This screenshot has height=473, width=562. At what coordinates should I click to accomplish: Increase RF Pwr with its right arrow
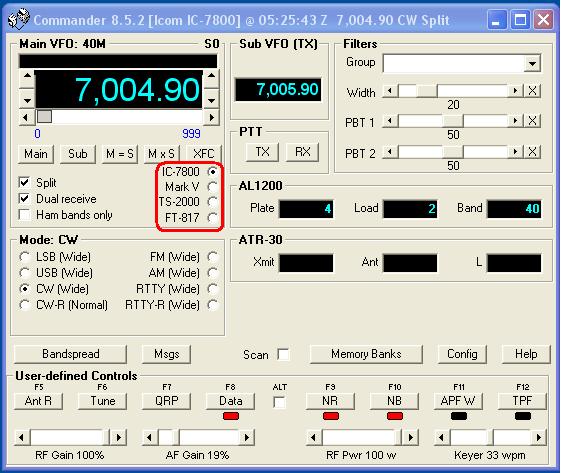410,438
